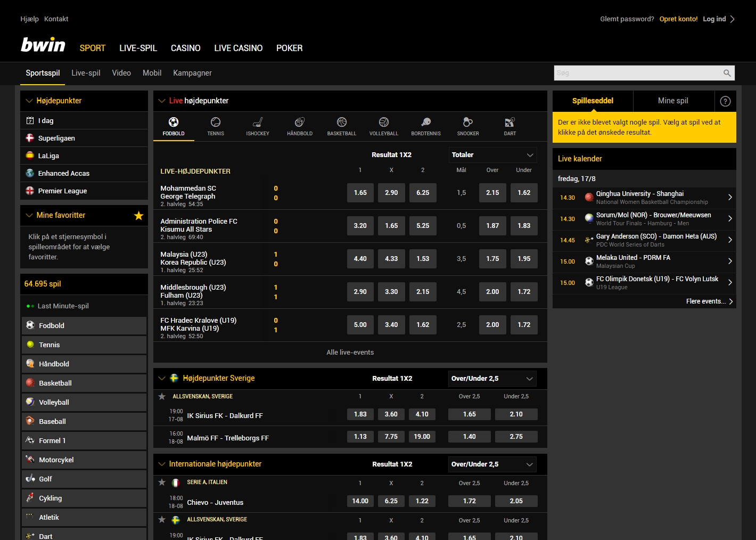The image size is (756, 540).
Task: Click the Opret konto link
Action: coord(678,19)
